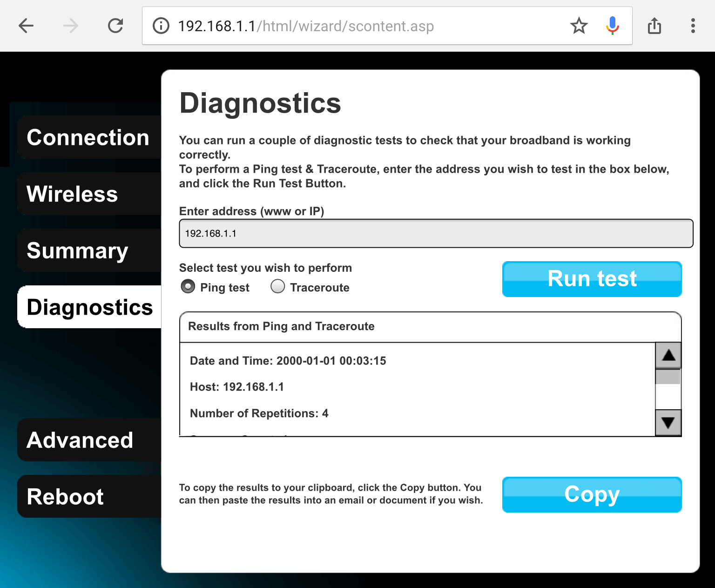Image resolution: width=715 pixels, height=588 pixels.
Task: Bookmark this page with the star icon
Action: coord(579,26)
